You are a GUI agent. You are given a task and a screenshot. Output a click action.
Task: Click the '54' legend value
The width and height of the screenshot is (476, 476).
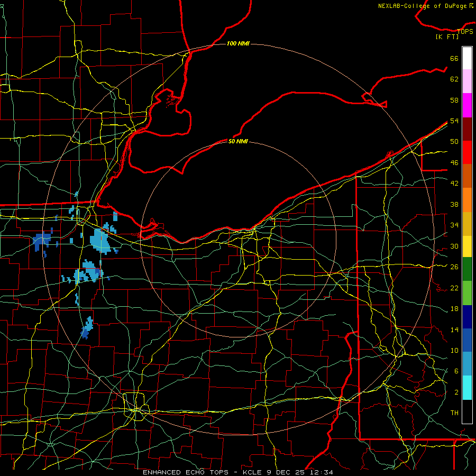(x=454, y=121)
